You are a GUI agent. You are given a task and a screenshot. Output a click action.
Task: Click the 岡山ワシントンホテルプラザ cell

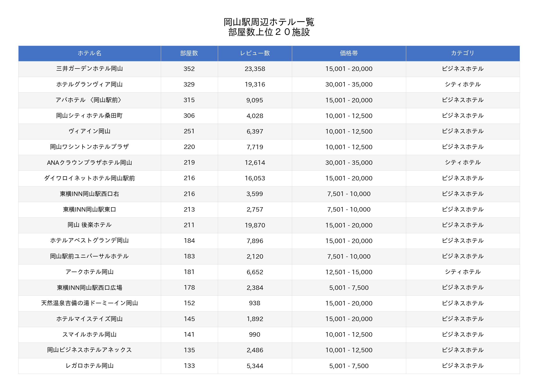click(89, 147)
